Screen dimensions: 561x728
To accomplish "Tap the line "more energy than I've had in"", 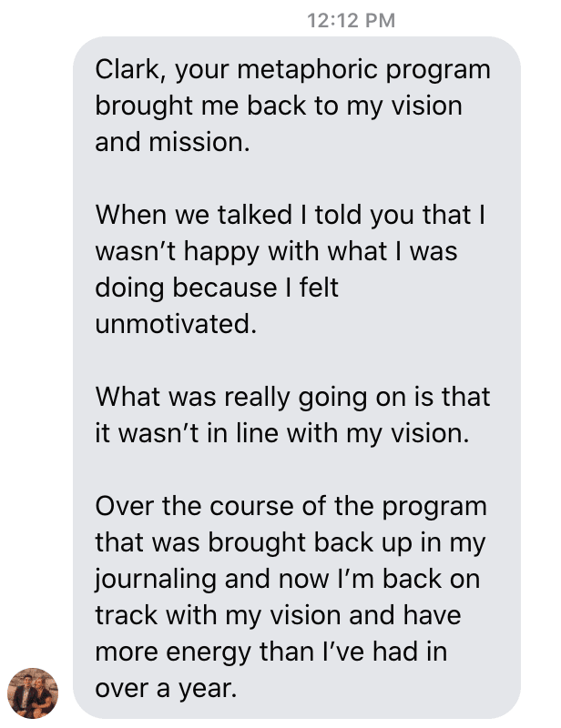I will 272,652.
